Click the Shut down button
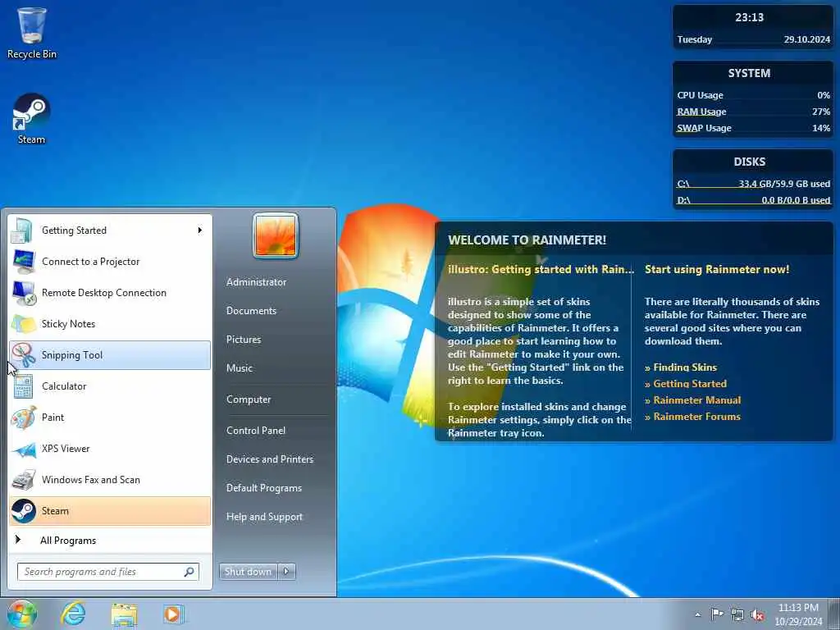This screenshot has width=840, height=630. 248,572
